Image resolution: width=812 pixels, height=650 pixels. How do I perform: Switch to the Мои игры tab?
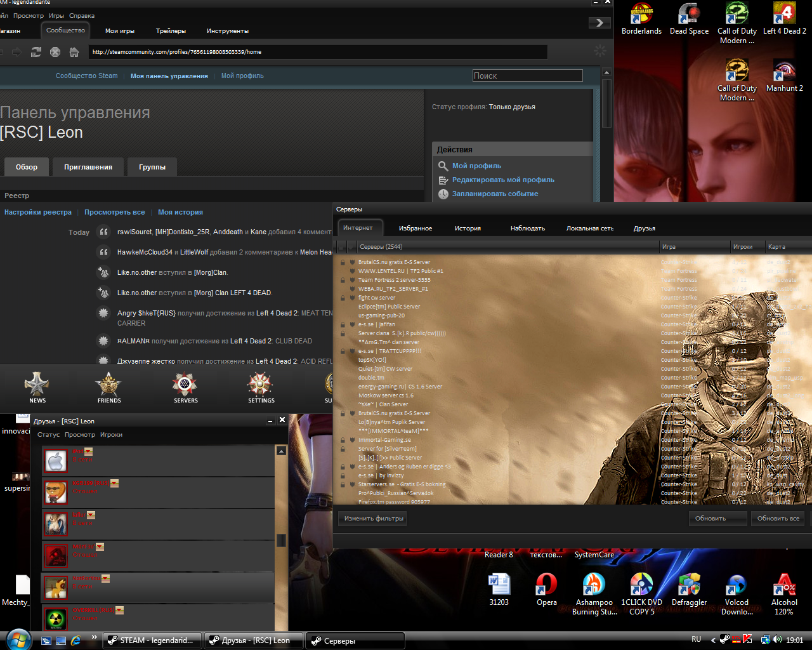click(120, 30)
